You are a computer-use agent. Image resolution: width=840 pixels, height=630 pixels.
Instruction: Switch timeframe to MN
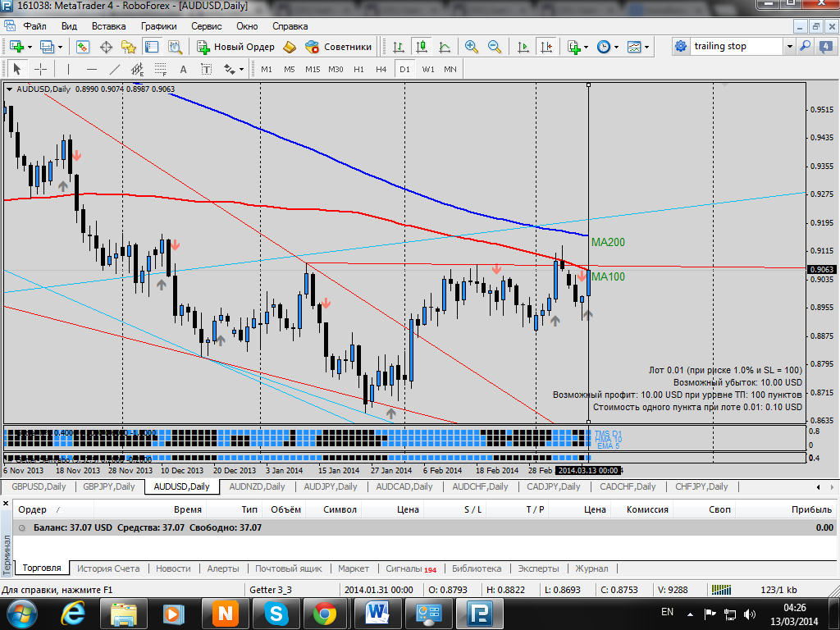click(x=450, y=69)
